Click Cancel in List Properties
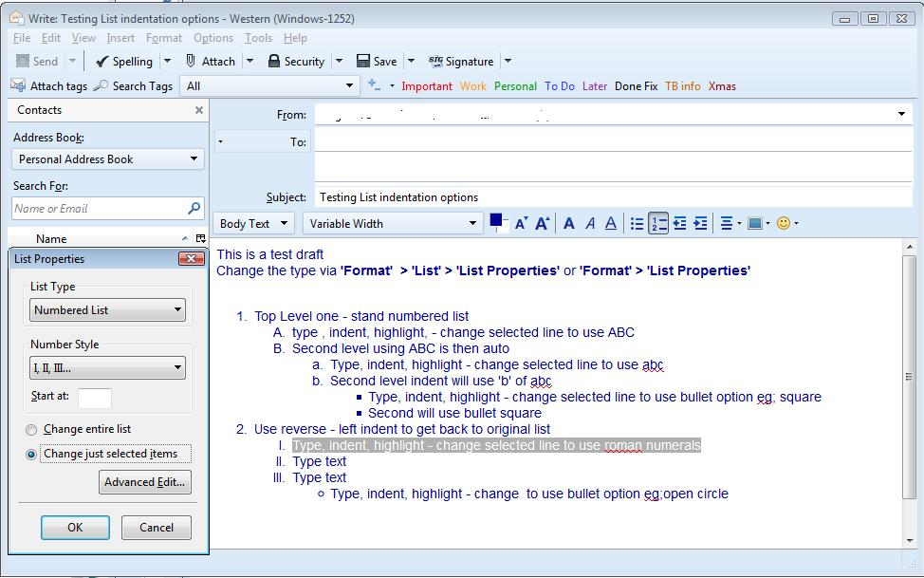 pos(157,528)
